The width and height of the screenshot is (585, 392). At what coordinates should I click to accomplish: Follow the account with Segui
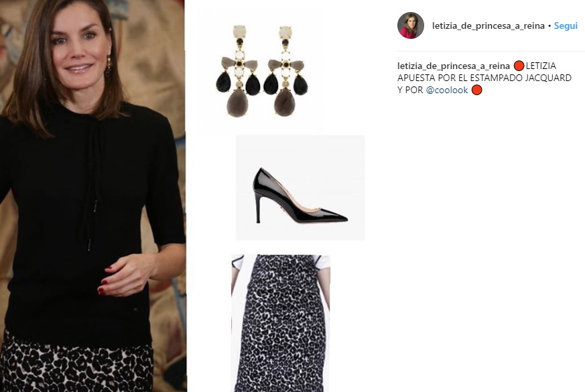click(x=566, y=25)
